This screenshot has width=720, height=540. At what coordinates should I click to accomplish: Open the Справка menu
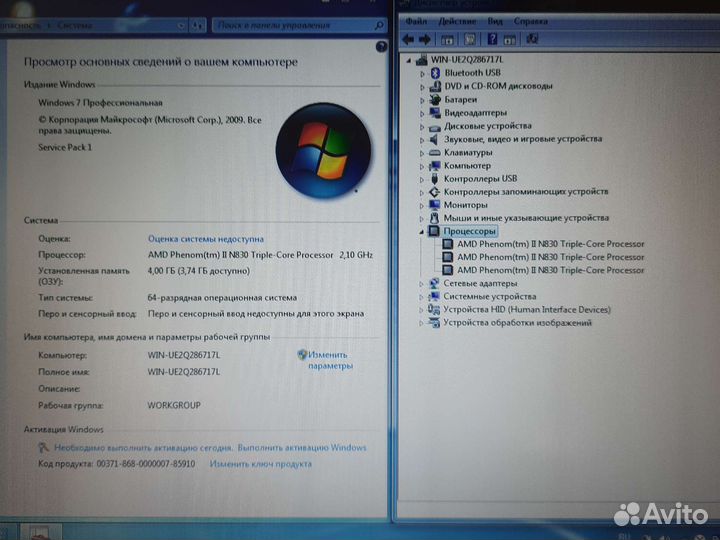tap(531, 20)
